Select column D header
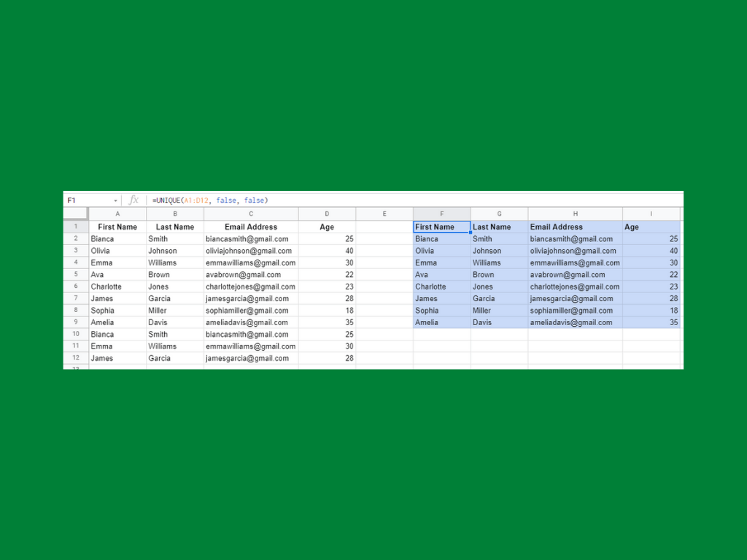The image size is (747, 560). 327,214
